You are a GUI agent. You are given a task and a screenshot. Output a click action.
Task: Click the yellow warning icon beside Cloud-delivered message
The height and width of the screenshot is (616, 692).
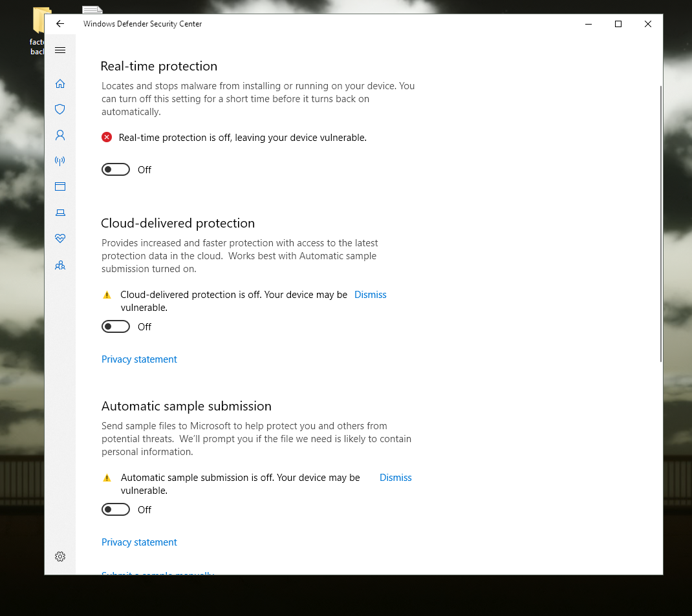[107, 295]
